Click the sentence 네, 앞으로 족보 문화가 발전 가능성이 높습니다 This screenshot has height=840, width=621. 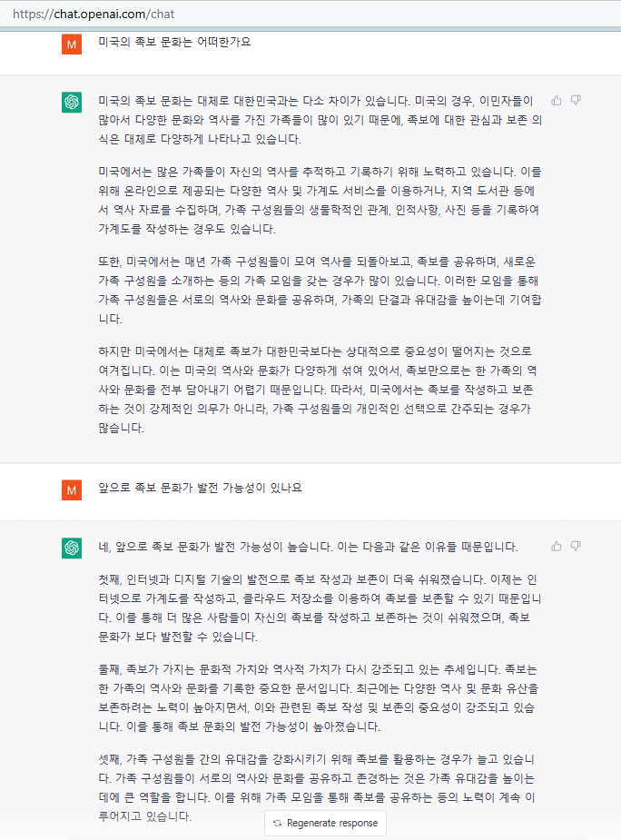point(215,547)
